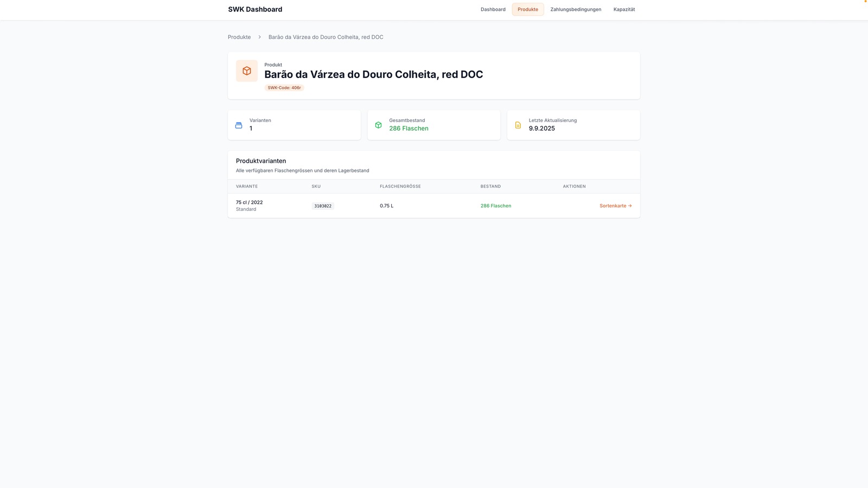Click the green Gesamtbestand cube icon
Viewport: 868px width, 488px height.
[x=378, y=125]
